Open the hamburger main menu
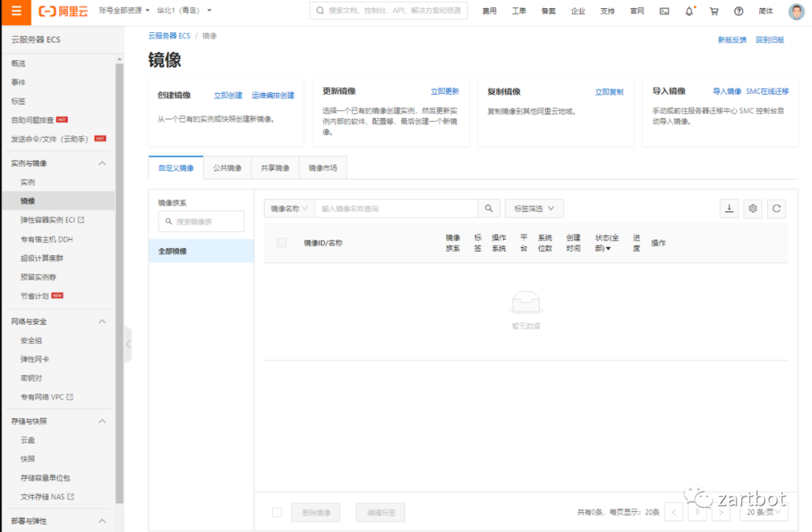Screen dimensions: 812x532 (16, 11)
